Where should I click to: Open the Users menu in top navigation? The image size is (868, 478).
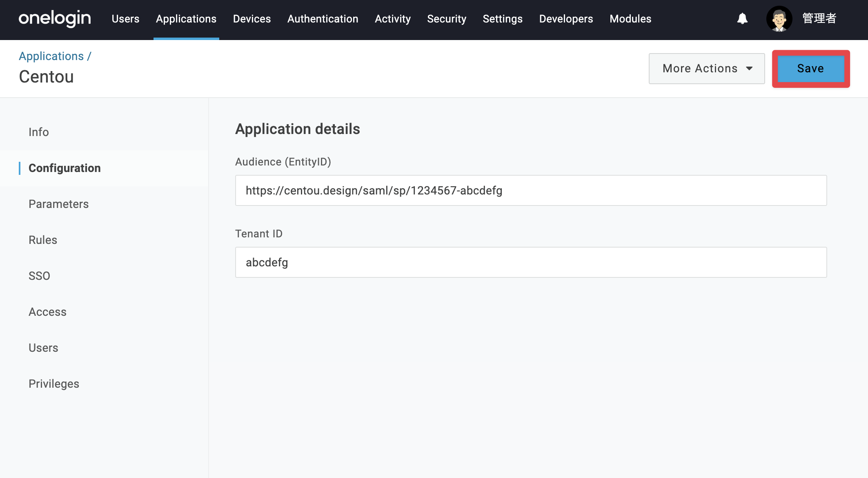point(125,19)
